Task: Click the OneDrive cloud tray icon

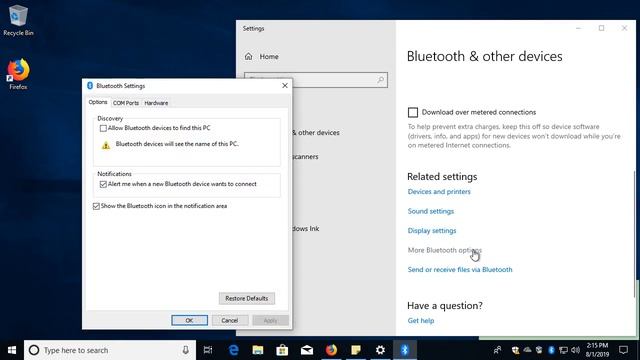Action: click(x=527, y=350)
